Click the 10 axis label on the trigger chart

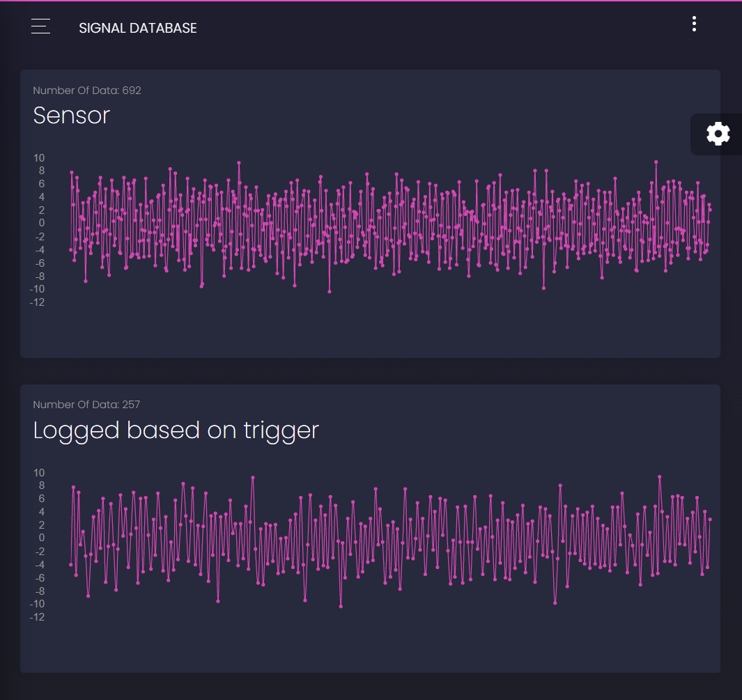(x=38, y=472)
